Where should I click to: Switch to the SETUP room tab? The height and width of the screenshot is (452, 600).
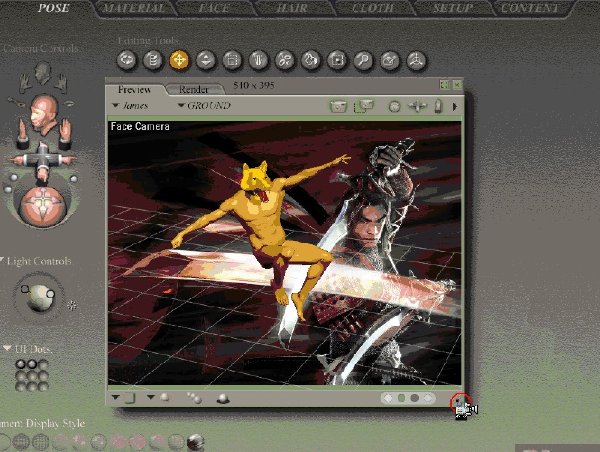pyautogui.click(x=452, y=8)
